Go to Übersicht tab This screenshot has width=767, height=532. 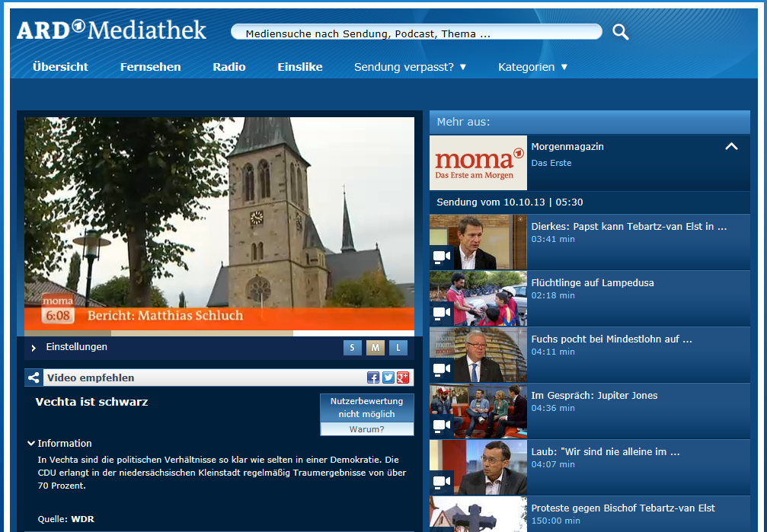(60, 67)
